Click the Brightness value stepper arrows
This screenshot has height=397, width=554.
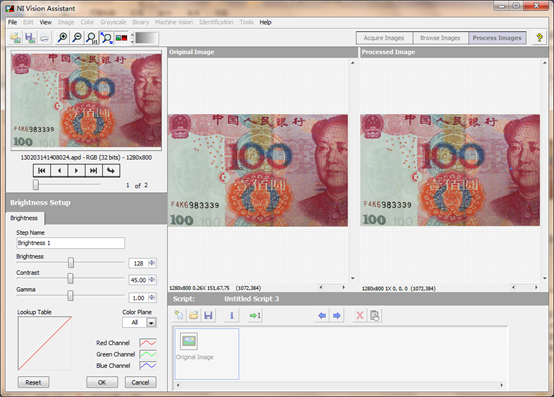152,263
